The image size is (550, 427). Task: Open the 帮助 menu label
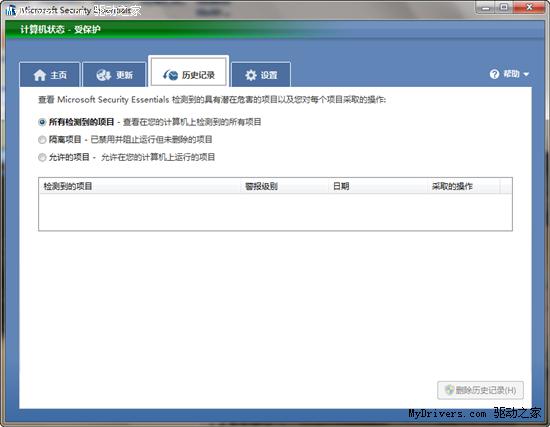511,74
